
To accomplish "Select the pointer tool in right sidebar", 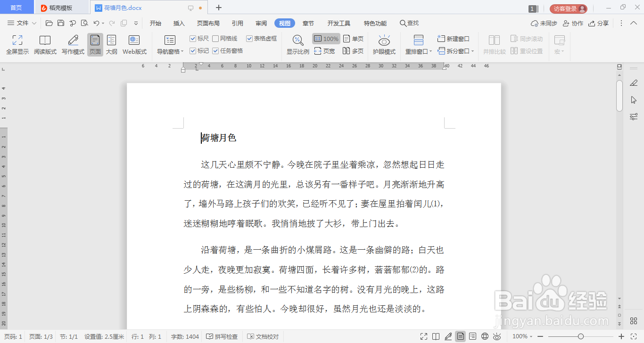I will click(x=634, y=100).
